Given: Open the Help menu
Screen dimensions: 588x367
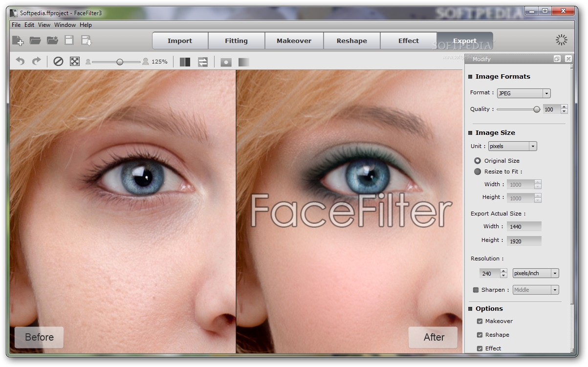Looking at the screenshot, I should pyautogui.click(x=86, y=25).
